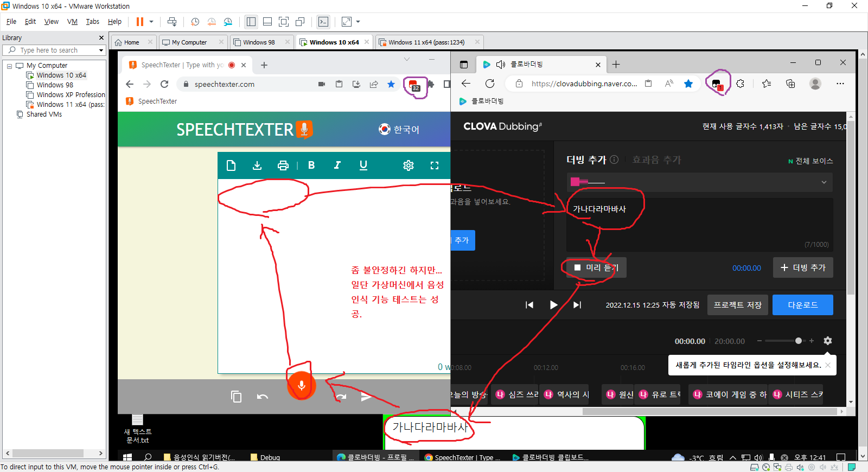
Task: Click the library search field
Action: click(x=54, y=50)
